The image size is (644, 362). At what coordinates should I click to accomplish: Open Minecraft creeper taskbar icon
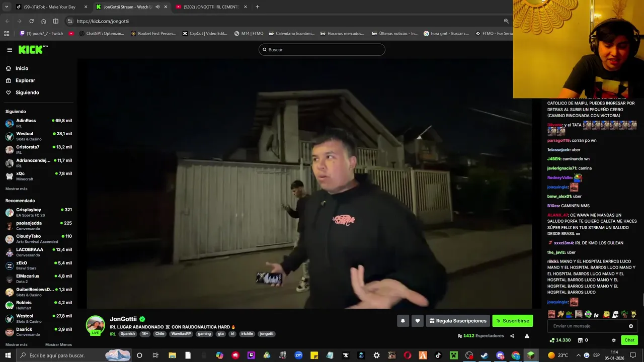tap(454, 355)
